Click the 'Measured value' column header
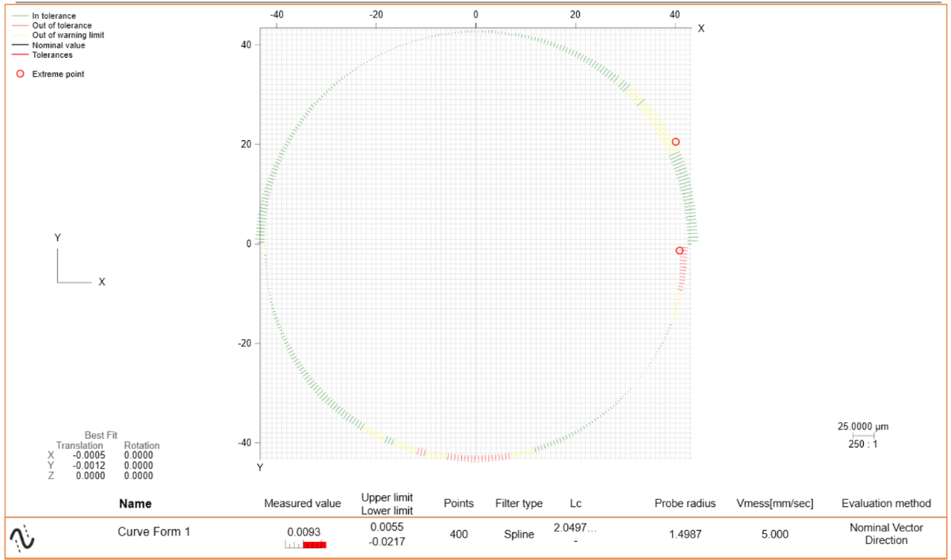The width and height of the screenshot is (951, 560). click(x=303, y=504)
